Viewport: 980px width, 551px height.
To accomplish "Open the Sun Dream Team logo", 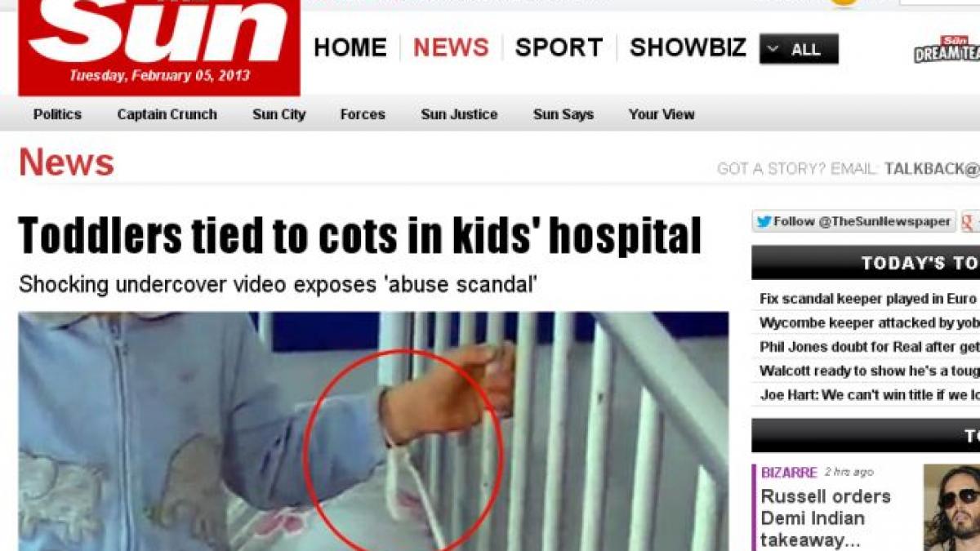I will tap(947, 49).
